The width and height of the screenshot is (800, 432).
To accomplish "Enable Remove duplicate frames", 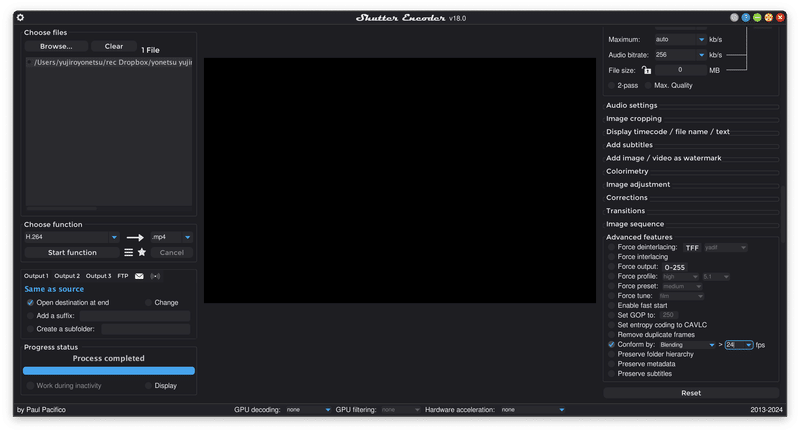I will coord(611,335).
